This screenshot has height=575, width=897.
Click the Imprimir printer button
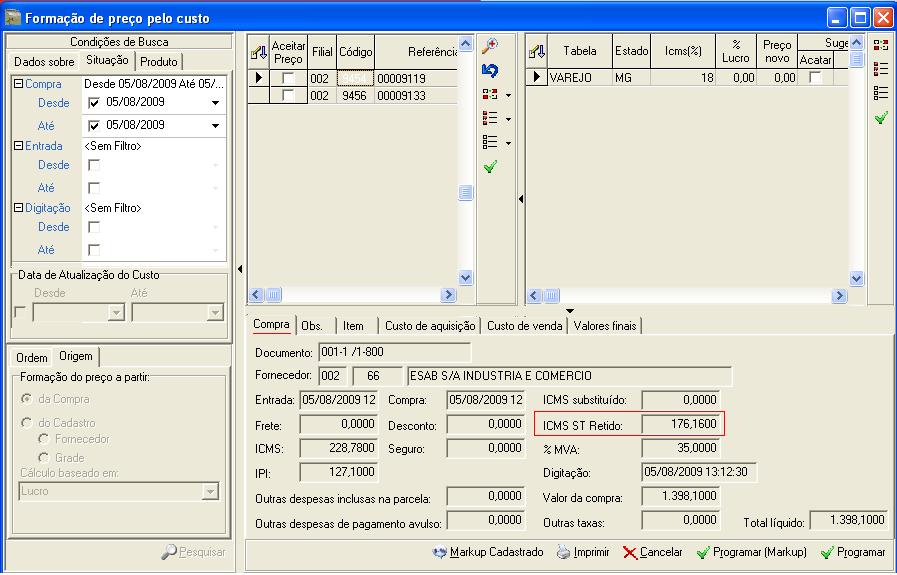click(x=583, y=552)
